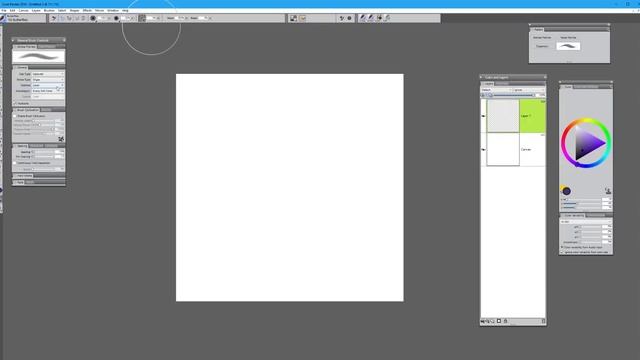
Task: Open the Dab Type dropdown
Action: 48,74
